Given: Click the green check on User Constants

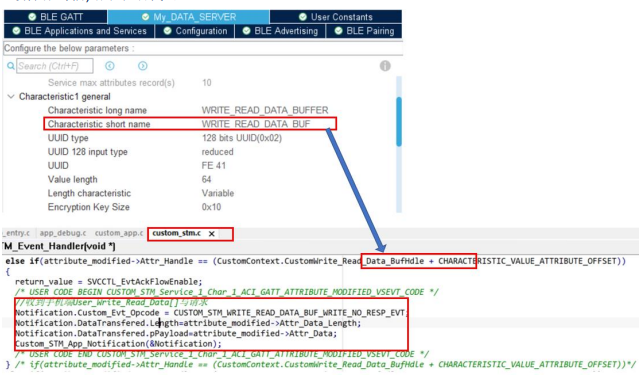Looking at the screenshot, I should 303,17.
